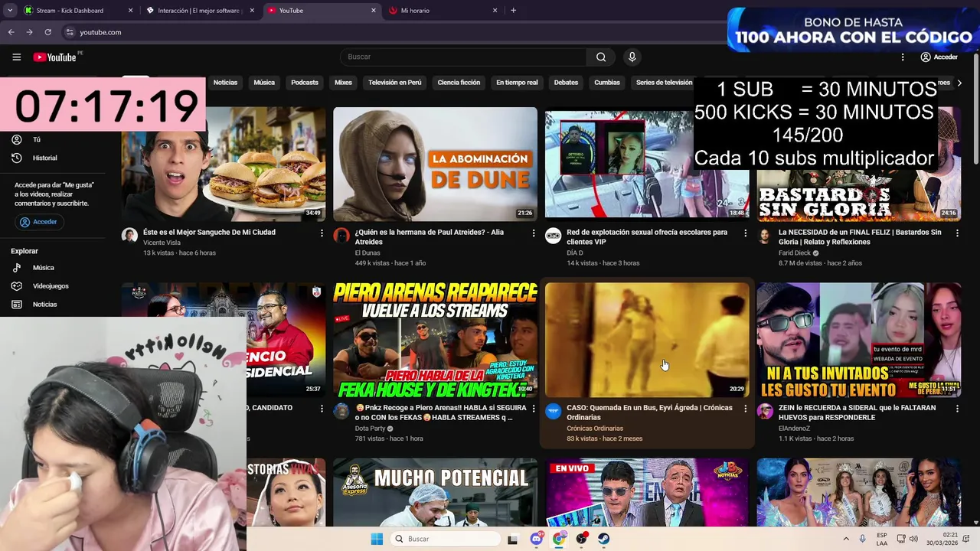980x551 pixels.
Task: Open Quemada En un Bus thumbnail
Action: click(647, 341)
